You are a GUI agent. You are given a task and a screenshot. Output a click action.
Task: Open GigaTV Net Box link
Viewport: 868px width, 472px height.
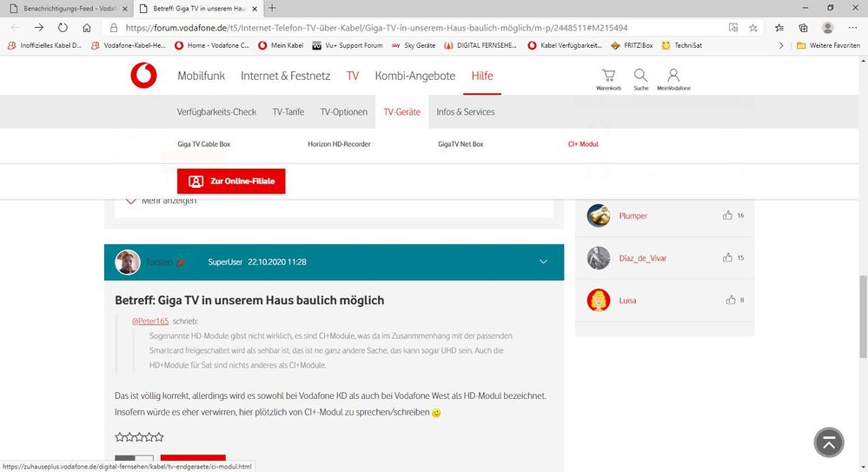point(461,144)
